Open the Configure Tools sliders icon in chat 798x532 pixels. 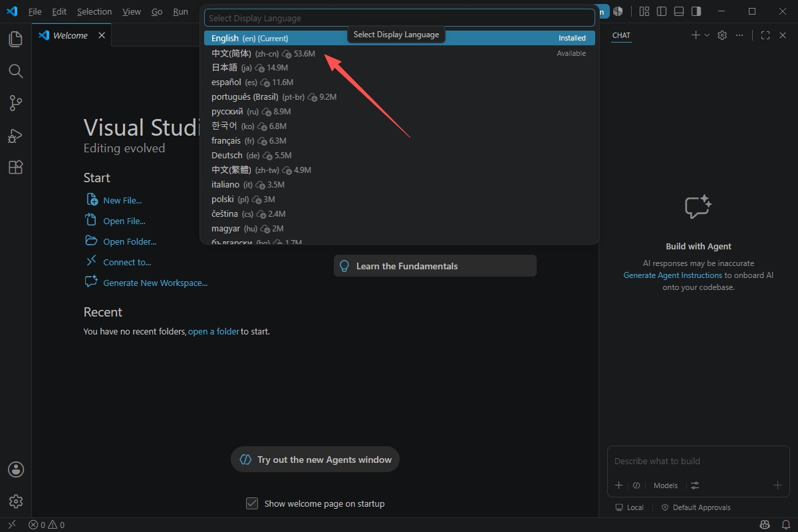click(695, 485)
